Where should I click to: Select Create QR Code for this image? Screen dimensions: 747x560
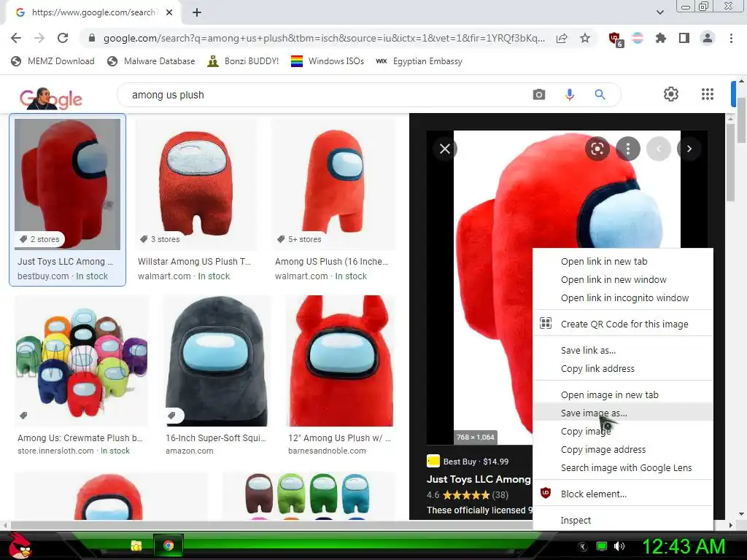623,324
